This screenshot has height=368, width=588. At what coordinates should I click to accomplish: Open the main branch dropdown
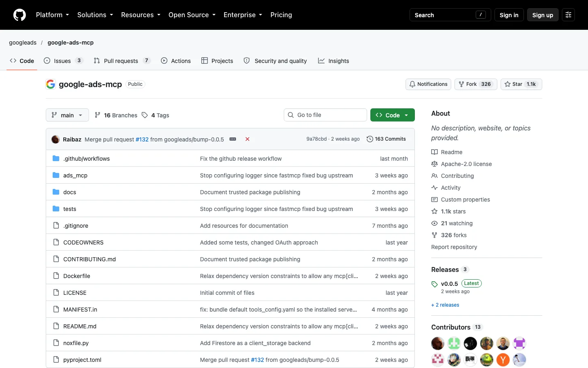point(67,115)
